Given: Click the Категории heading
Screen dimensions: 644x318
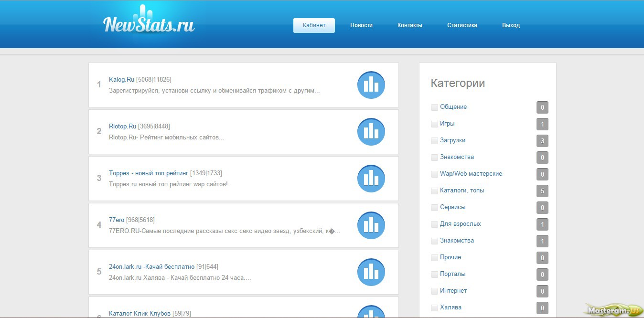Looking at the screenshot, I should [458, 83].
